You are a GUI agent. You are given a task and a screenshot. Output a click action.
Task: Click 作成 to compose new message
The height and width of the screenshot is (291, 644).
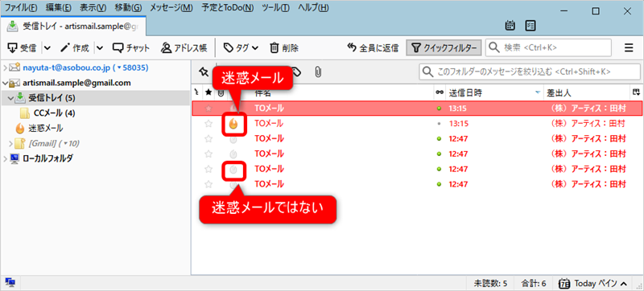[x=75, y=48]
